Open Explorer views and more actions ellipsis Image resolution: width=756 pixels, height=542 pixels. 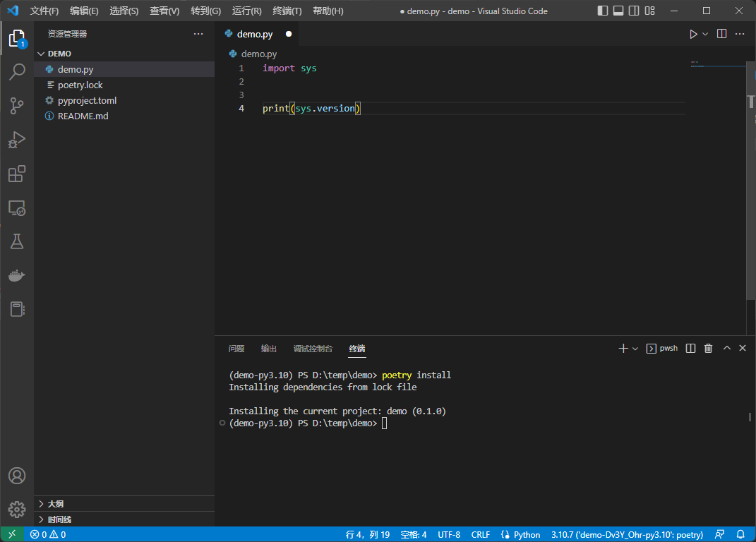(198, 34)
